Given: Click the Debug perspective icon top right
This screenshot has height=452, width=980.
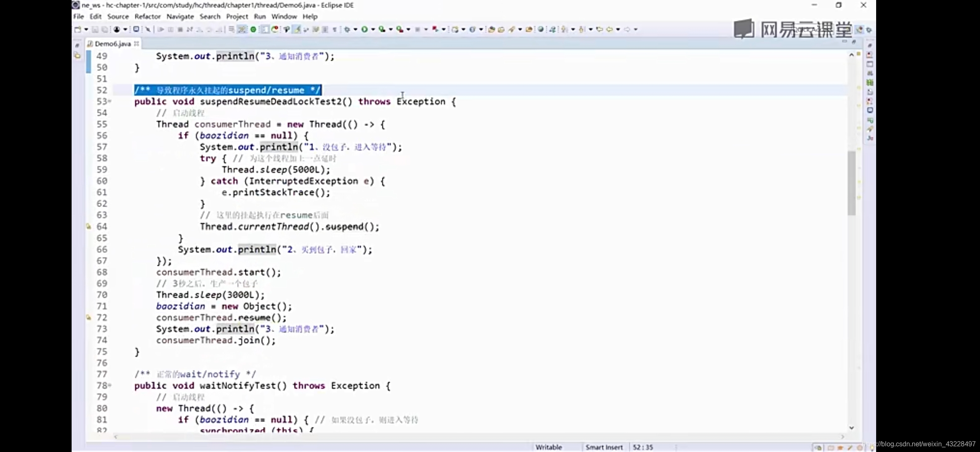Looking at the screenshot, I should 869,30.
